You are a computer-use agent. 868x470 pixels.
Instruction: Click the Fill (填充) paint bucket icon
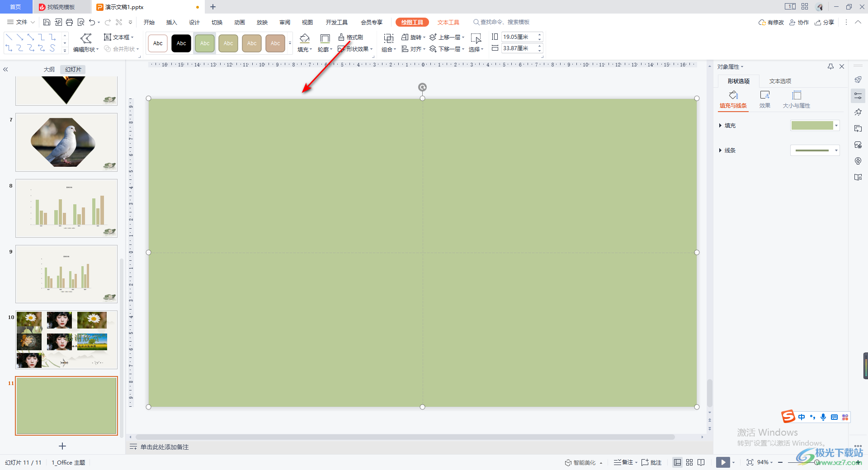[305, 38]
